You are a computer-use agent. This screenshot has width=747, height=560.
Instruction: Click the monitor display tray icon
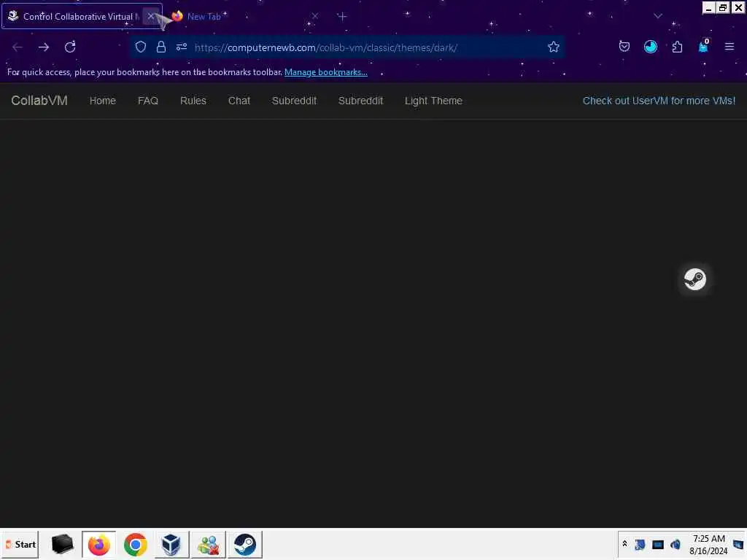[x=657, y=544]
